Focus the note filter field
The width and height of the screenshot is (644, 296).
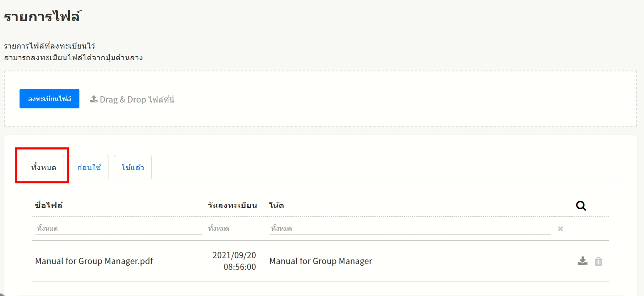(410, 229)
